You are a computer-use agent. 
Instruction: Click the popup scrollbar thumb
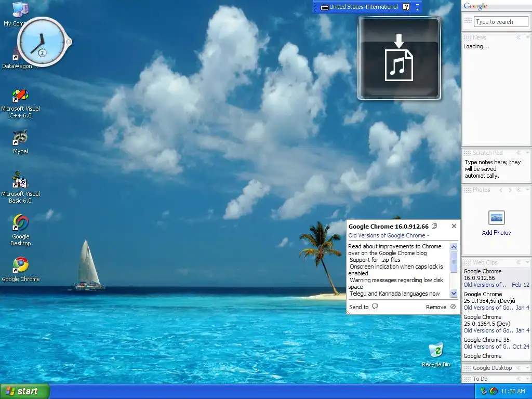pos(454,262)
